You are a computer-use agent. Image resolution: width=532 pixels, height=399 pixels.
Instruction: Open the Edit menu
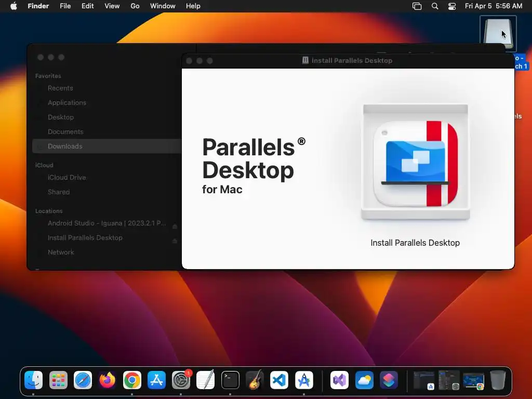coord(87,6)
